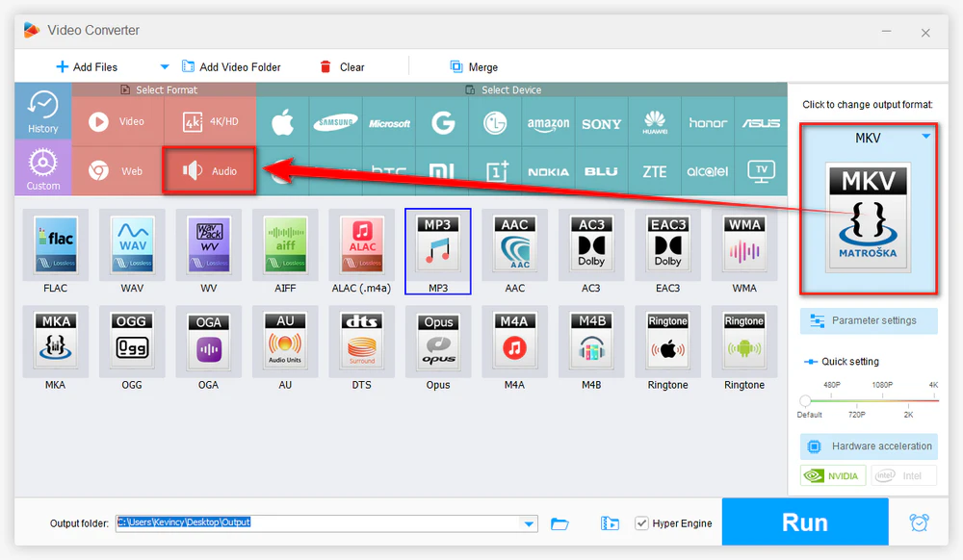Open Sony device presets
Image resolution: width=963 pixels, height=560 pixels.
601,121
